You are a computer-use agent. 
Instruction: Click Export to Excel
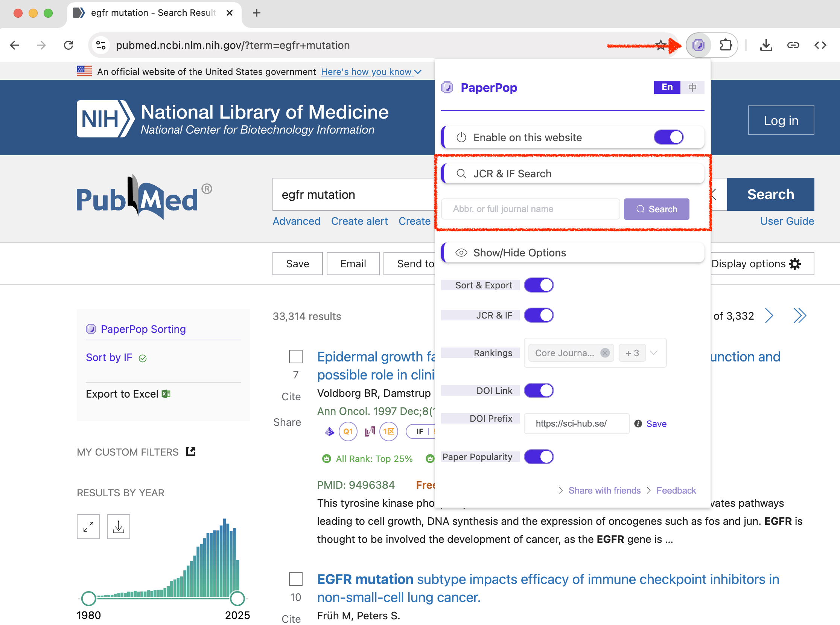pos(122,394)
